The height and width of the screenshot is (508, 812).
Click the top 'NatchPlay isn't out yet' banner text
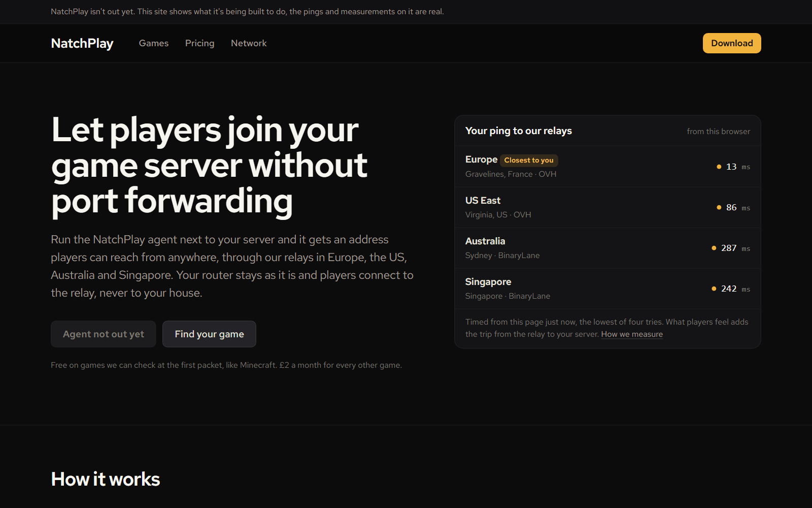pyautogui.click(x=247, y=12)
